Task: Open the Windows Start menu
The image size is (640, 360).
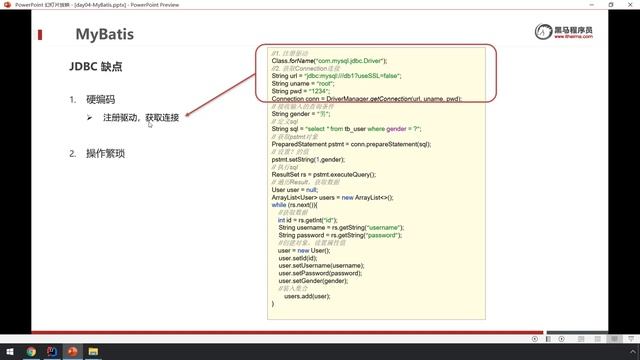Action: (x=10, y=351)
